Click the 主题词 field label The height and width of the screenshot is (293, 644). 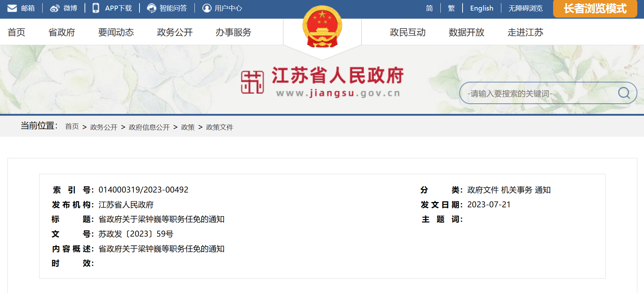coord(442,219)
